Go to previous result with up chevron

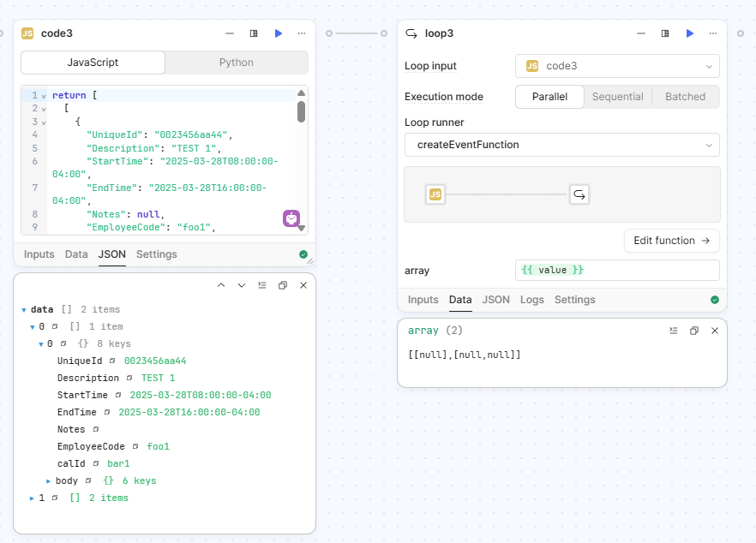coord(221,285)
